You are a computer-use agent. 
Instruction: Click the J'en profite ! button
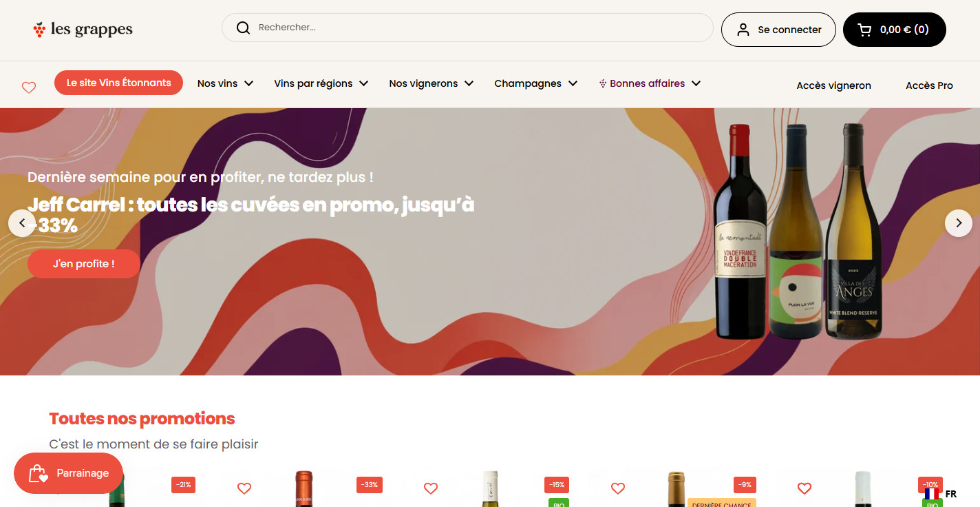(x=84, y=264)
